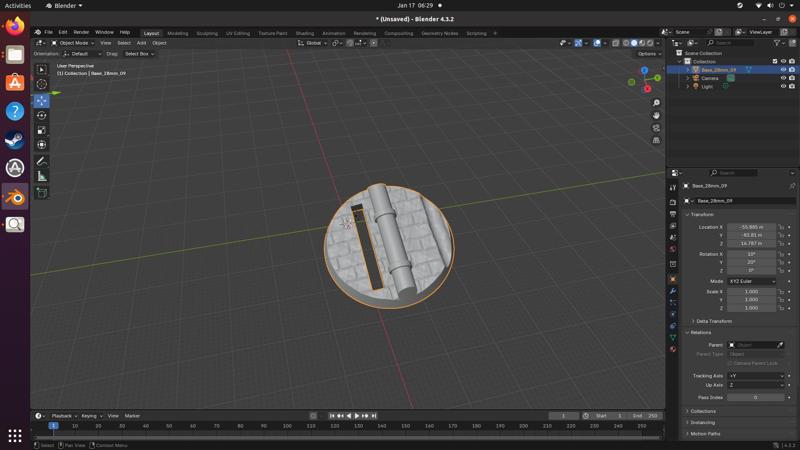Viewport: 800px width, 450px height.
Task: Click the Location X value field
Action: tap(751, 227)
